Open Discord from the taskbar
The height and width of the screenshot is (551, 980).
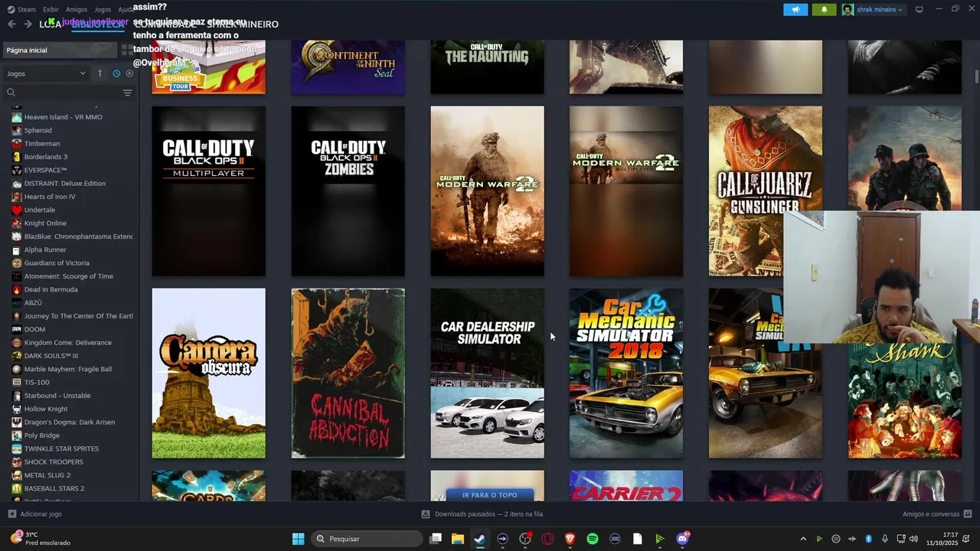tap(682, 539)
